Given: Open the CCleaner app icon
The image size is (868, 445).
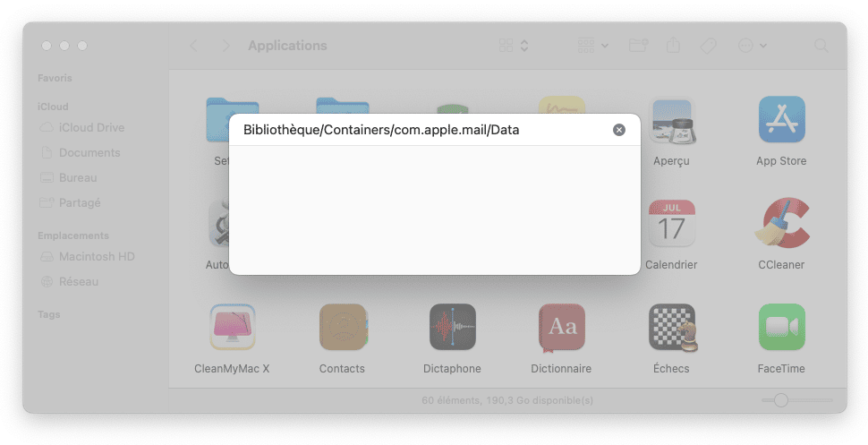Looking at the screenshot, I should point(781,223).
